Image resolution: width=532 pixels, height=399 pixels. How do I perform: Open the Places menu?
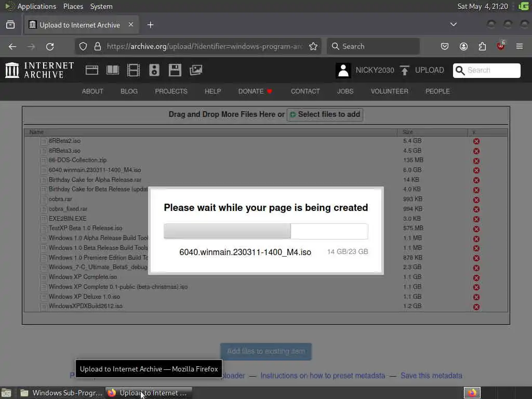(73, 6)
